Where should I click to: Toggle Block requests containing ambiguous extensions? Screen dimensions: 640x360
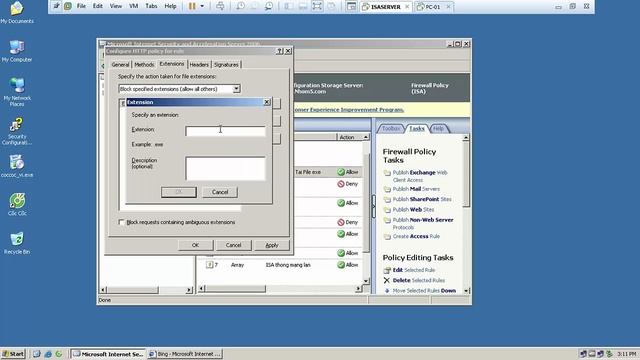pos(122,222)
